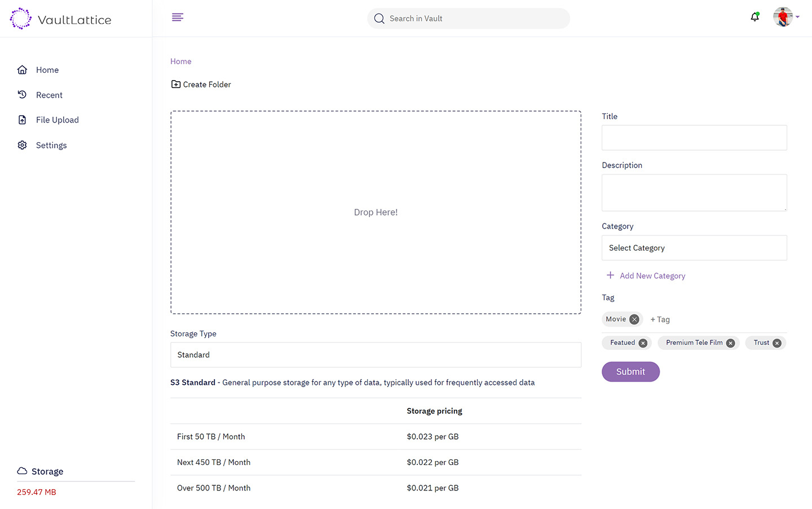Screen dimensions: 812x509
Task: Click the Create Folder icon
Action: (x=176, y=85)
